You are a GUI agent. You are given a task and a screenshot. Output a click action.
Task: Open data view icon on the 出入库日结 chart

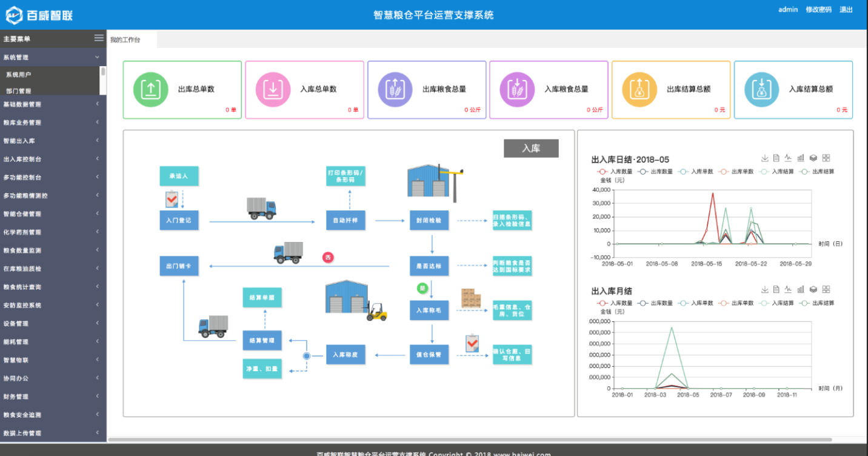(x=776, y=158)
